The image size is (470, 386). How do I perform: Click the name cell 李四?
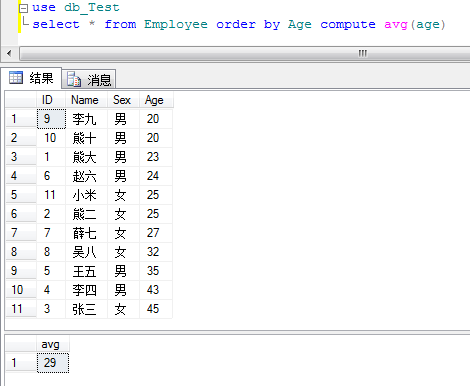click(86, 290)
